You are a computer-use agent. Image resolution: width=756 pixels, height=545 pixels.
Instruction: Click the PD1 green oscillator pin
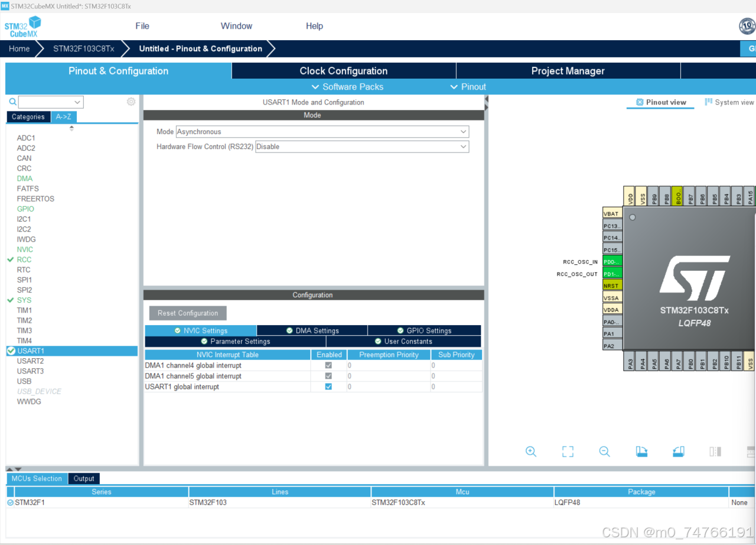pyautogui.click(x=612, y=274)
